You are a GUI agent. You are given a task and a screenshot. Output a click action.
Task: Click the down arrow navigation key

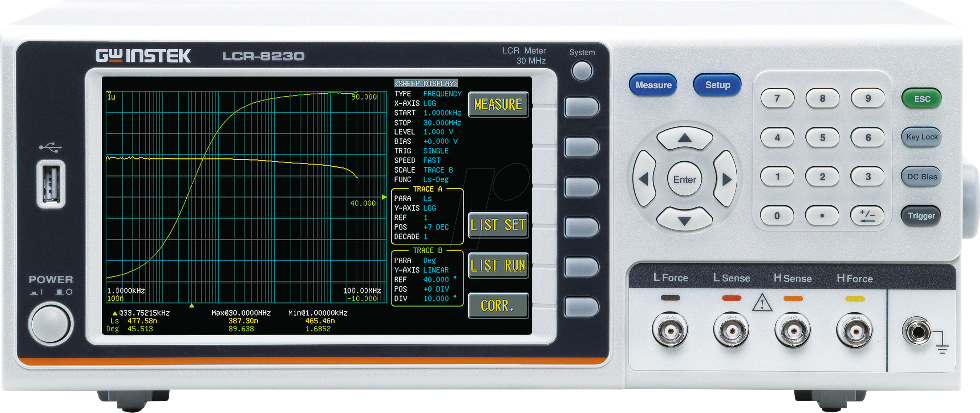coord(684,220)
